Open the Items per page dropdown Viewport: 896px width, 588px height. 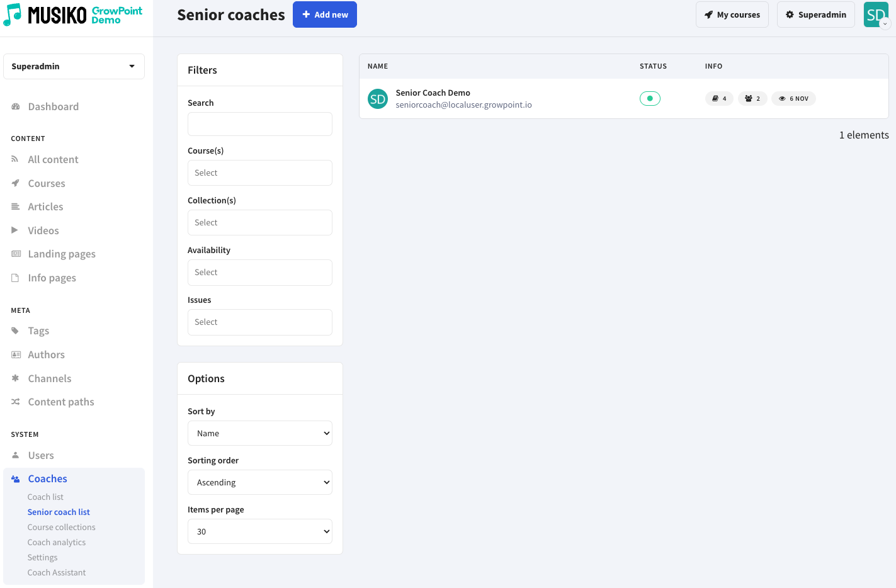(x=259, y=531)
